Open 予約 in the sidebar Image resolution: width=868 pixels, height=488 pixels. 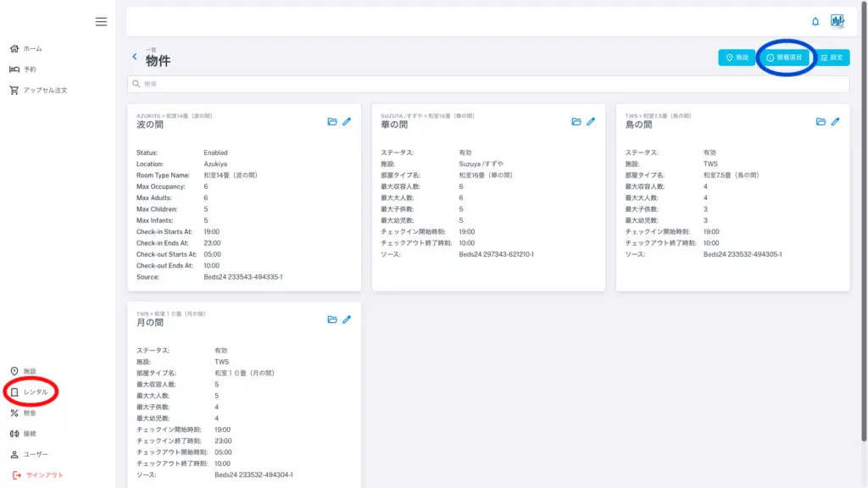coord(29,69)
